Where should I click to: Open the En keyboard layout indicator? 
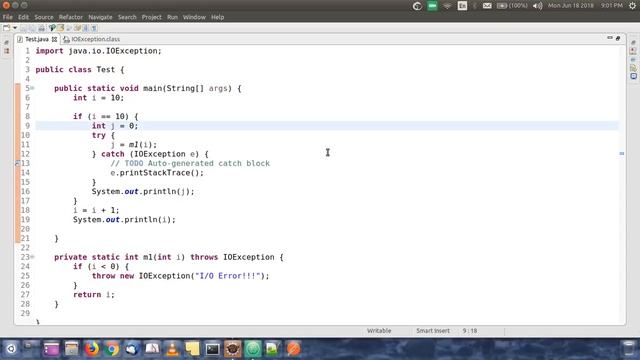[x=462, y=6]
